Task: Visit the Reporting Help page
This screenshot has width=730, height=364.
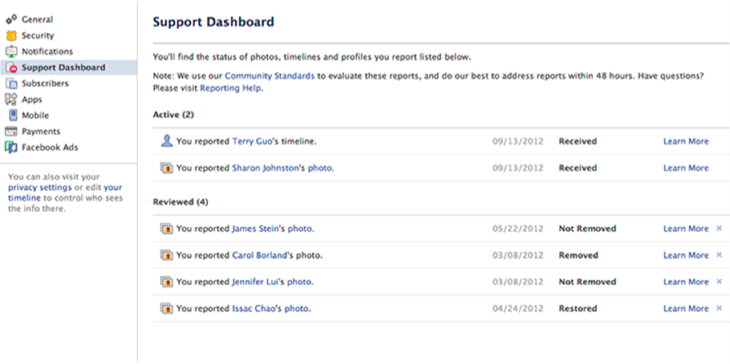Action: [230, 88]
